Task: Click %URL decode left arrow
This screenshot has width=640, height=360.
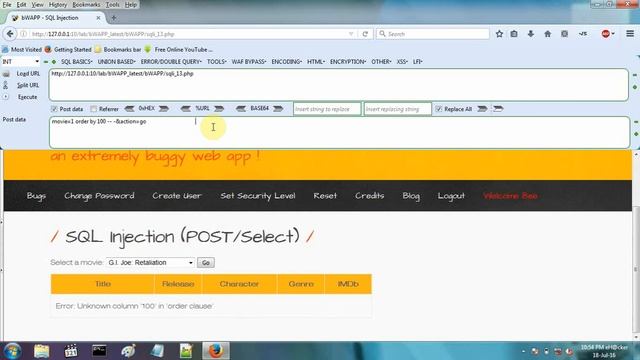Action: 185,109
